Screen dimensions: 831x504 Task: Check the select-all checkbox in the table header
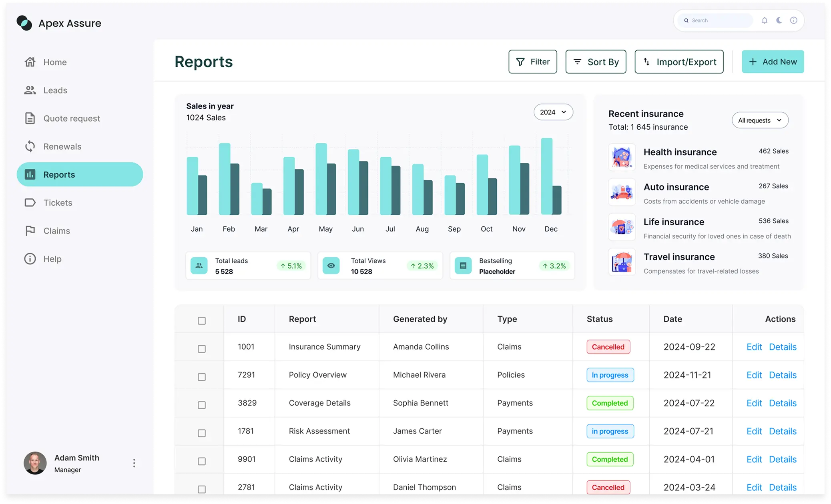click(202, 320)
